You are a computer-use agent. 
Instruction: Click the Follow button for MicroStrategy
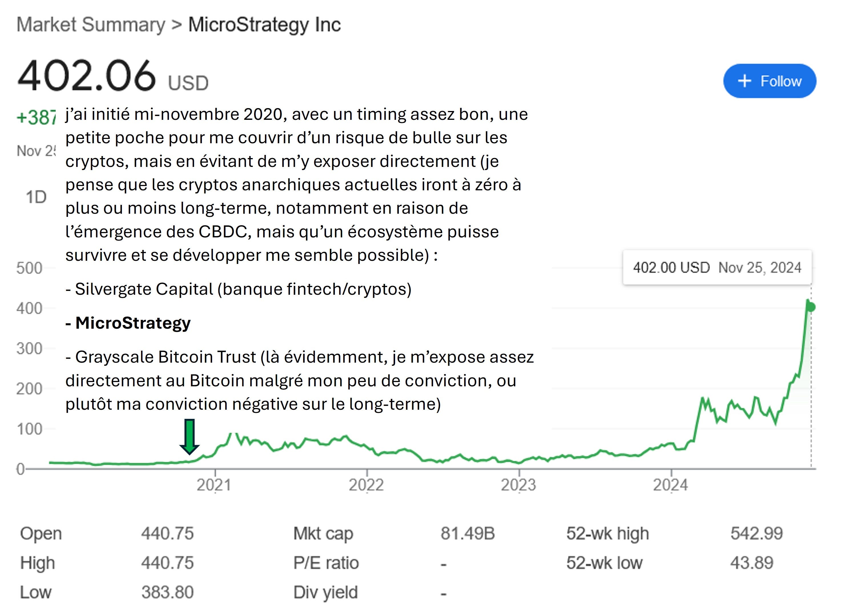pos(770,81)
